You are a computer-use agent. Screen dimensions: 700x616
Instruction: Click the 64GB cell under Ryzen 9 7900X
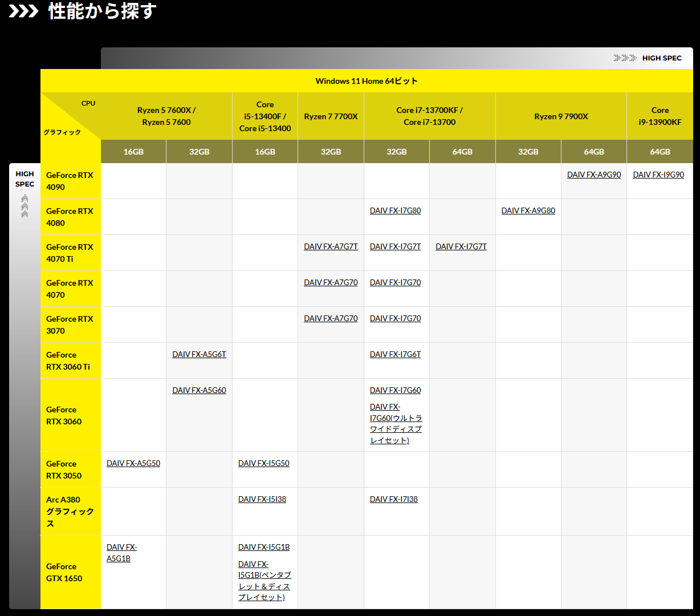click(x=594, y=152)
